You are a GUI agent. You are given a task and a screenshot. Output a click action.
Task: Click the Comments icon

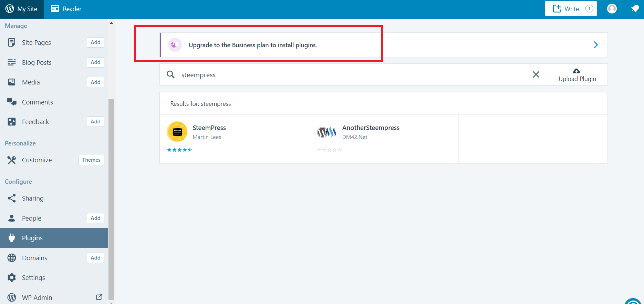[x=12, y=102]
